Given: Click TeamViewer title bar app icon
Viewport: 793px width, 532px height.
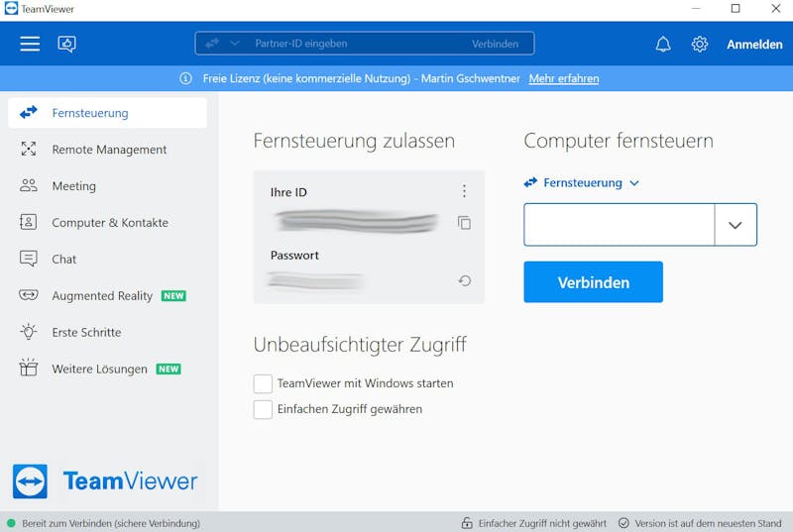Looking at the screenshot, I should 11,8.
